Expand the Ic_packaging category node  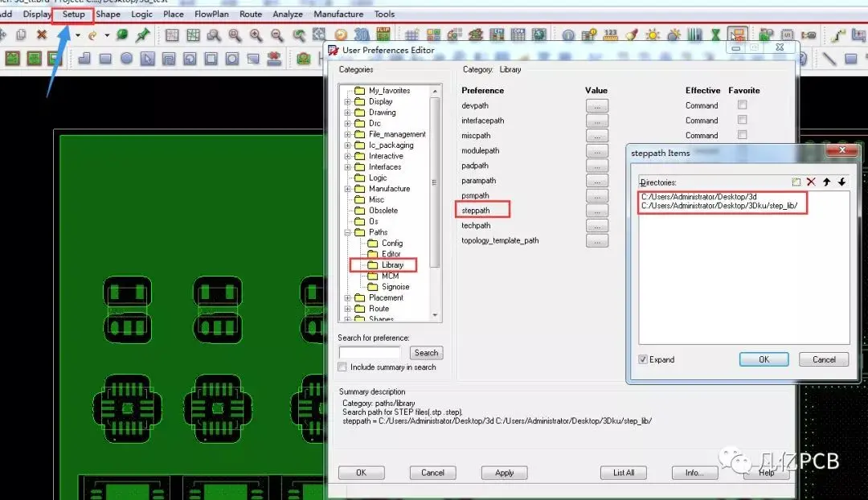(x=348, y=145)
